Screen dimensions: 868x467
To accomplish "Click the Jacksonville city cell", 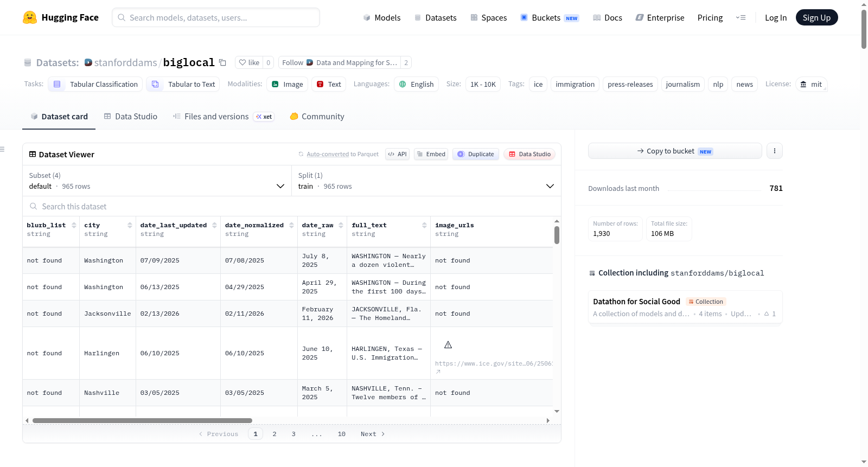I will click(107, 314).
